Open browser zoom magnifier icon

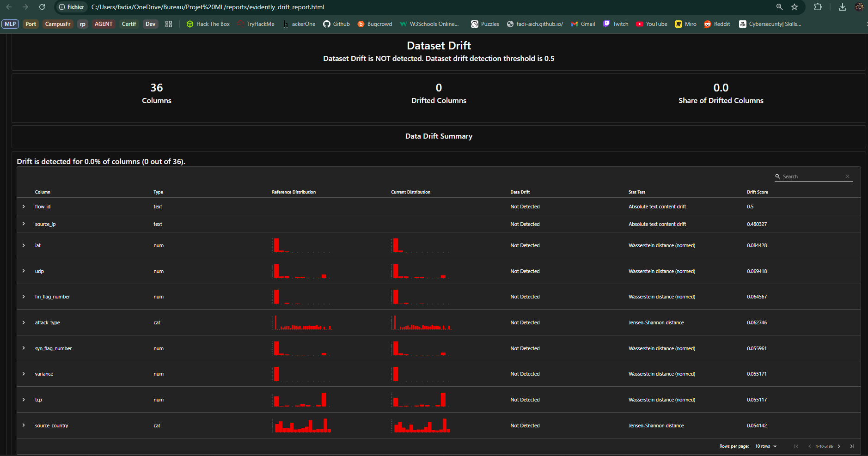(x=780, y=7)
